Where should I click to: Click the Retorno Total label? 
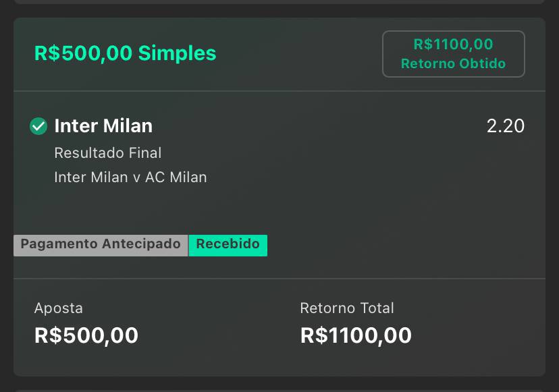coord(347,308)
